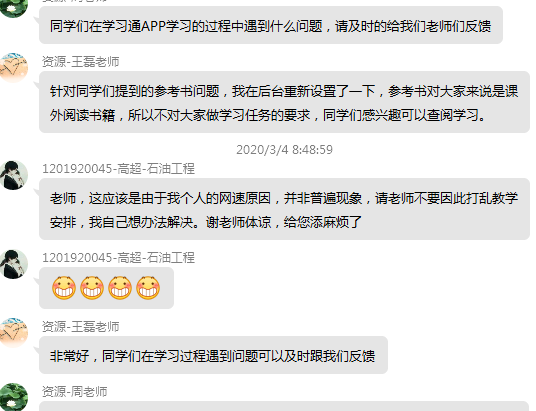Click the lotus avatar at the top
The width and height of the screenshot is (536, 411).
[13, 8]
